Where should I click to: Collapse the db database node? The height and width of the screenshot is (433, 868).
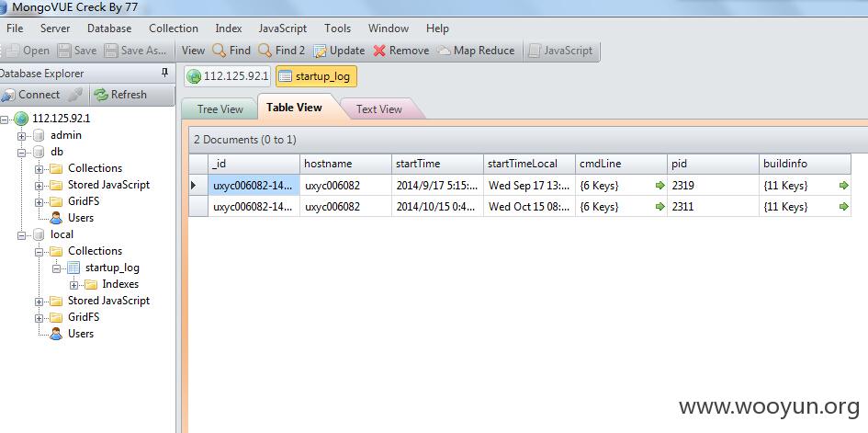[22, 153]
